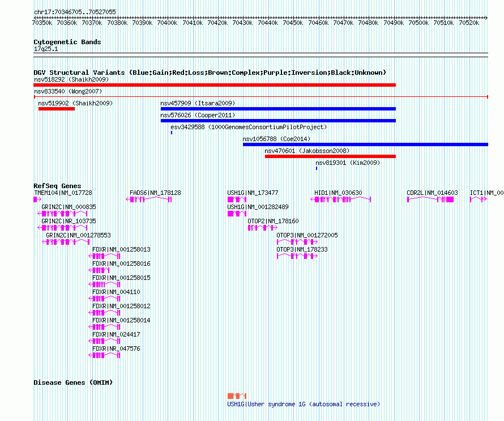Open the USH1G|NM_001282489 label
Screen dimensions: 504x421
pos(258,207)
